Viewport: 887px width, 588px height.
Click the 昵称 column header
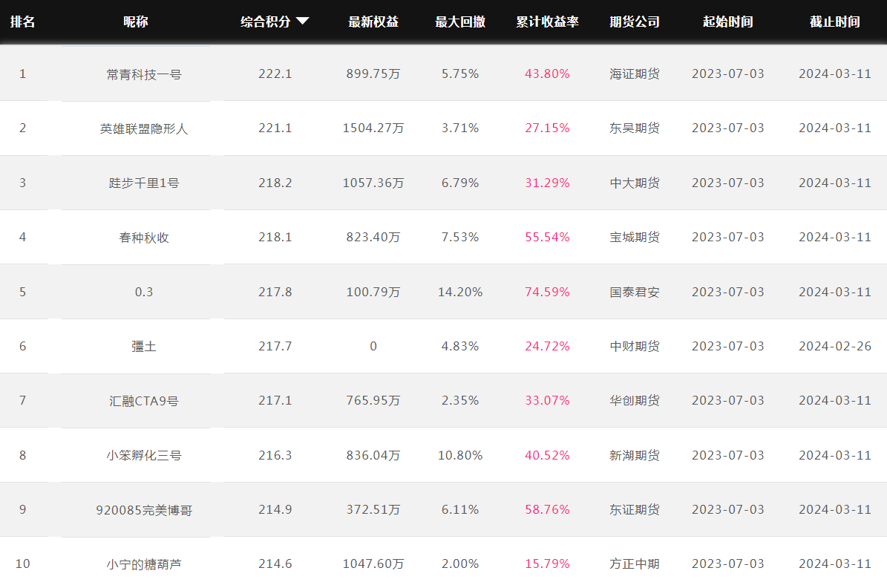pos(136,22)
